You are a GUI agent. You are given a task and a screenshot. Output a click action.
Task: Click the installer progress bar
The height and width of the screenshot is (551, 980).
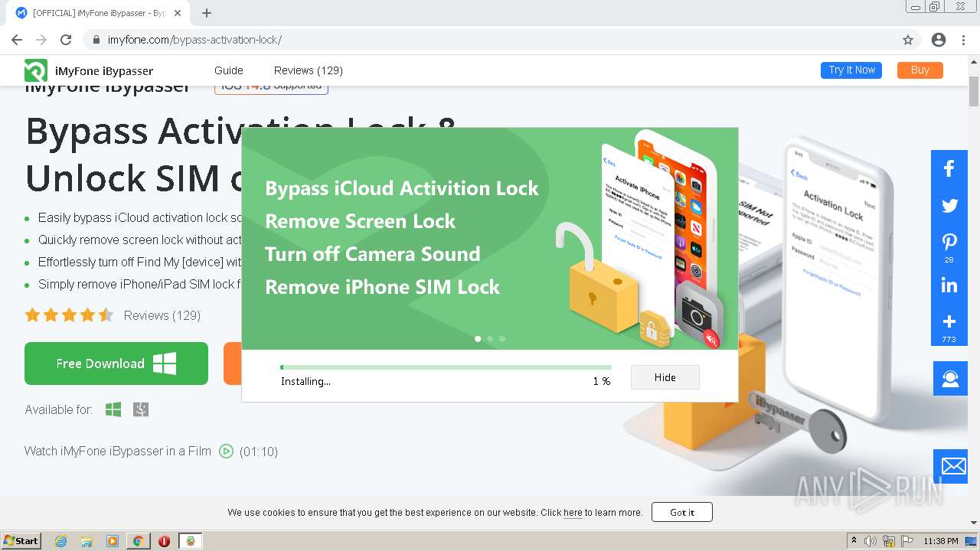pyautogui.click(x=446, y=367)
